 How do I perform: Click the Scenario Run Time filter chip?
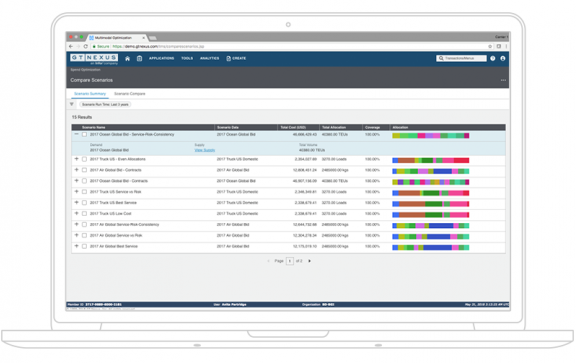[105, 104]
